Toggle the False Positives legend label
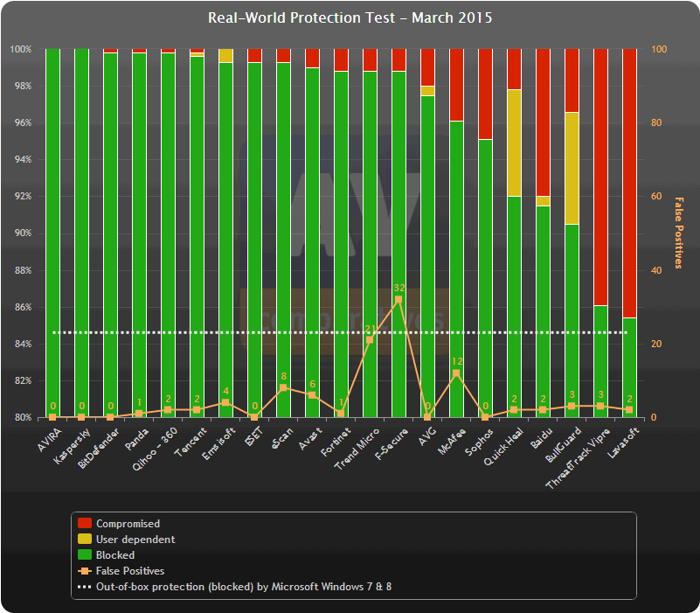 coord(130,570)
